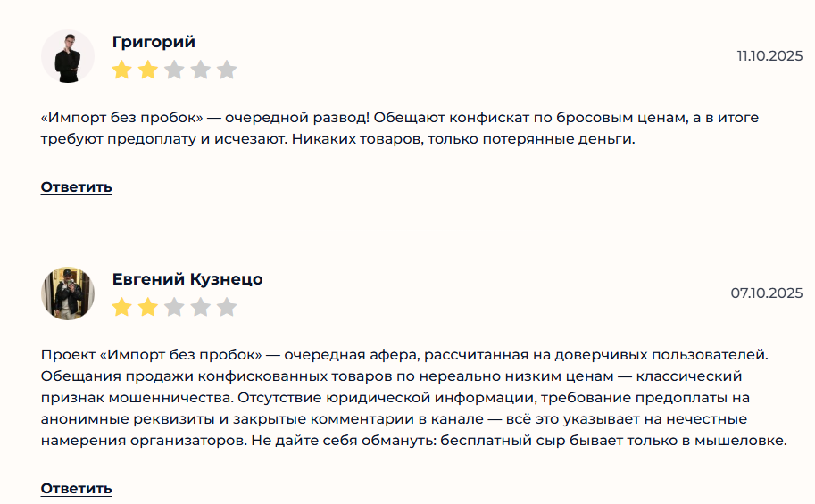Click the third star in Григорий's rating
The height and width of the screenshot is (504, 815).
174,70
